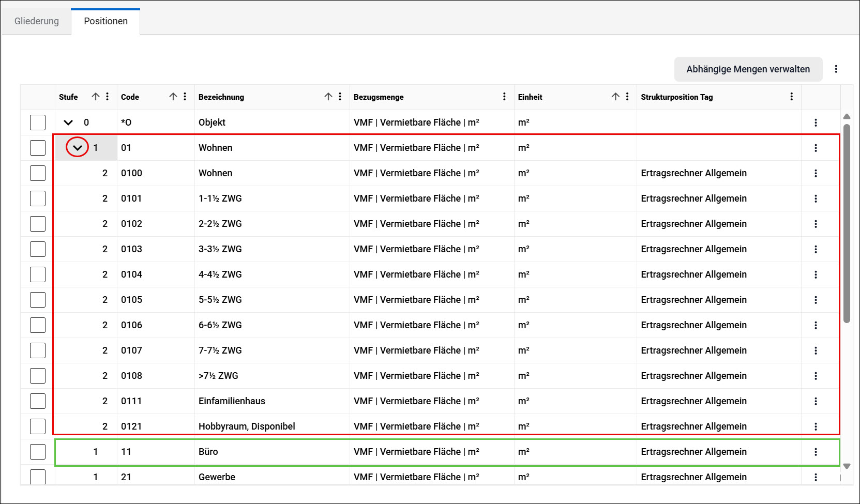
Task: Select the Positionen tab
Action: pyautogui.click(x=105, y=21)
